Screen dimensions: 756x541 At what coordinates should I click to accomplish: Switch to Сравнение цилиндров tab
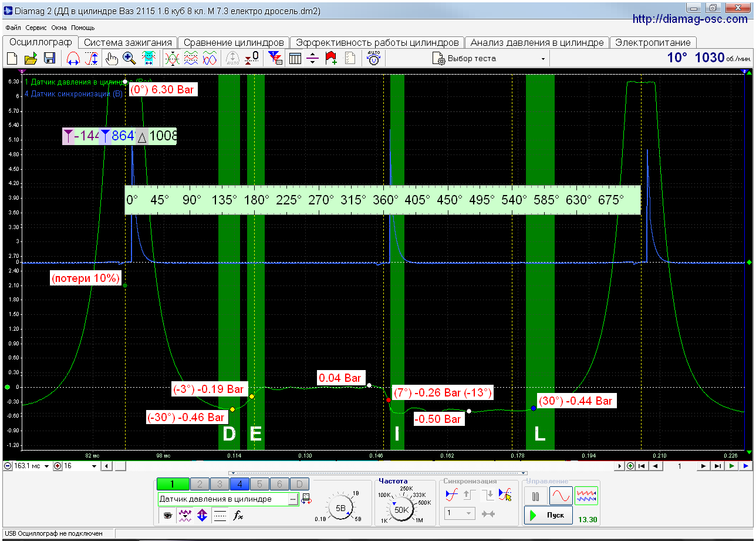pos(234,42)
